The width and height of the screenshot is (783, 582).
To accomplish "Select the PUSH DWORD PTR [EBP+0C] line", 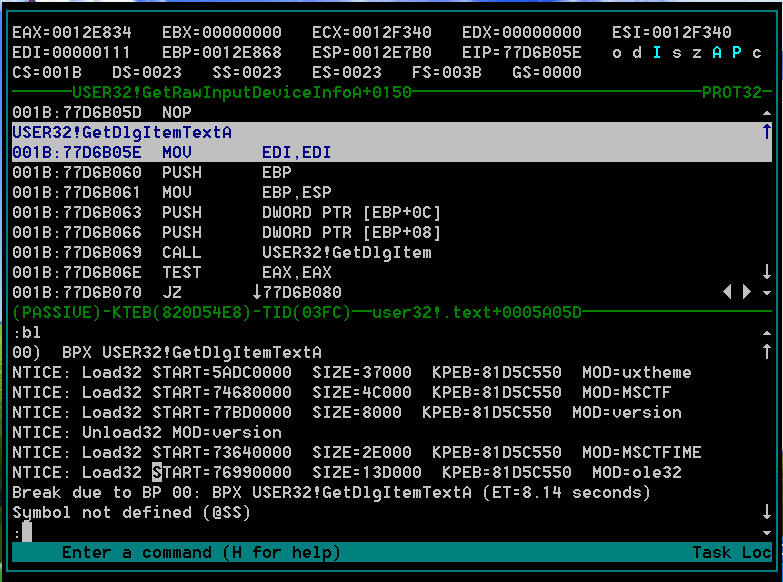I will (227, 212).
